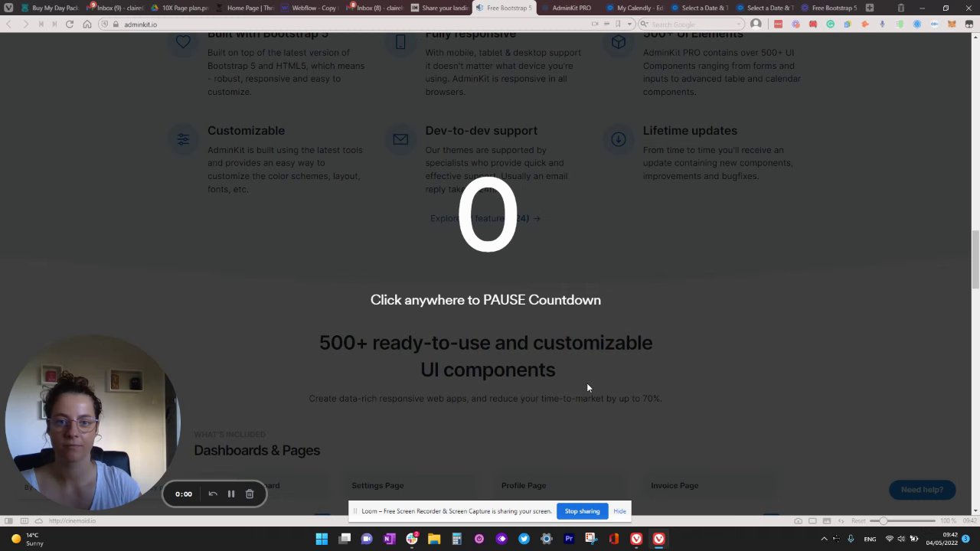This screenshot has height=551, width=980.
Task: Switch to the My Calendly tab
Action: pos(635,8)
